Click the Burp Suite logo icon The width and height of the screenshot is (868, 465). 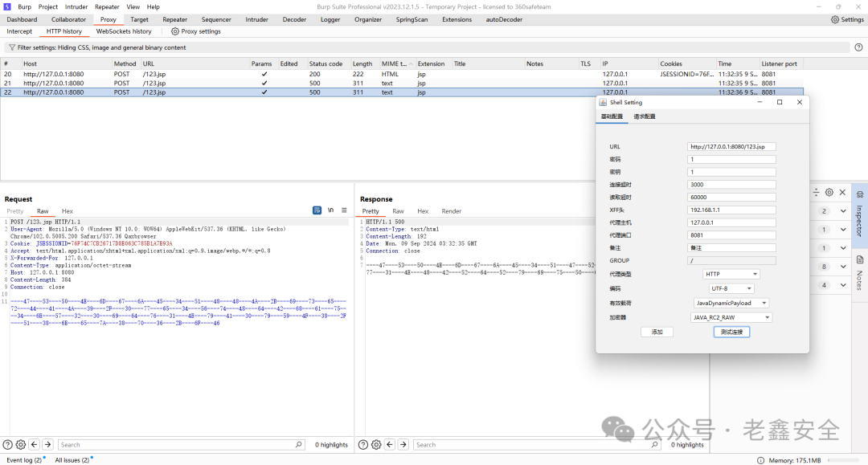tap(7, 6)
